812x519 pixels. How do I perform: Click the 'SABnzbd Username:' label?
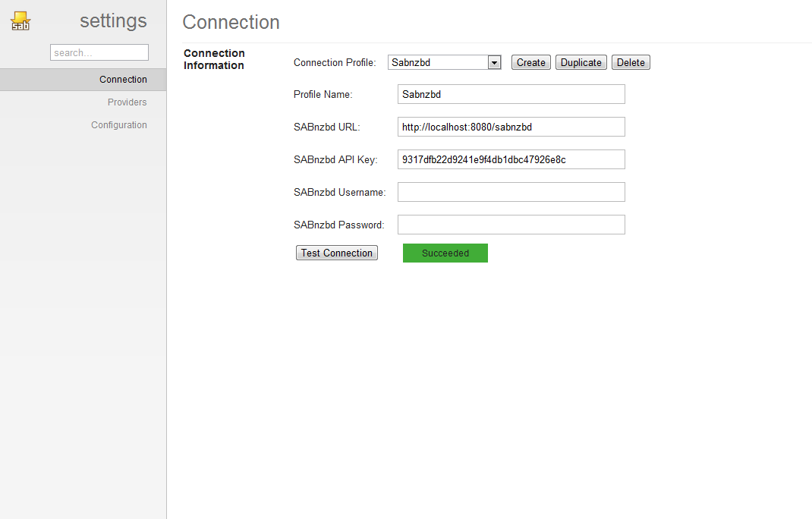[x=340, y=192]
